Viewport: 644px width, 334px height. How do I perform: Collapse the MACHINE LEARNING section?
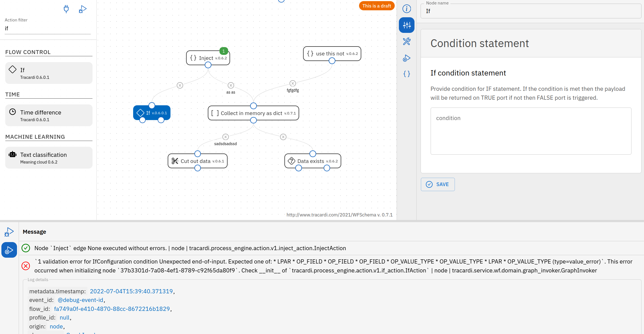point(35,137)
